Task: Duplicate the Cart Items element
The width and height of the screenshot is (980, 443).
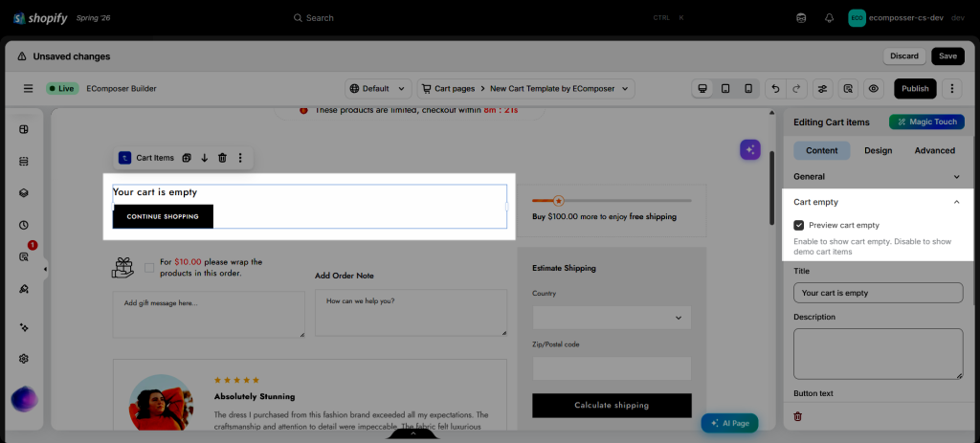Action: click(187, 158)
